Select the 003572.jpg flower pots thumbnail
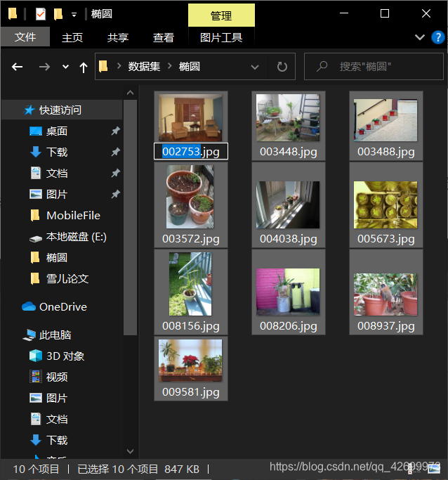 point(190,197)
